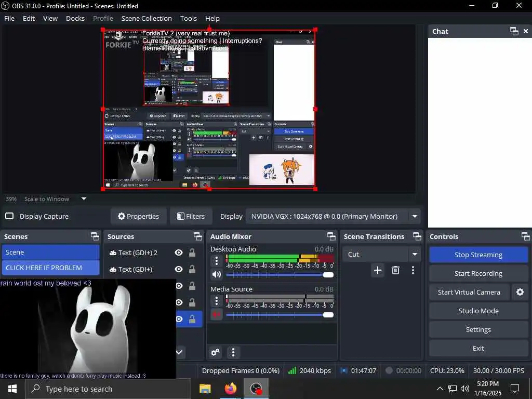The width and height of the screenshot is (532, 399).
Task: Toggle visibility of fourth source row
Action: (x=179, y=302)
